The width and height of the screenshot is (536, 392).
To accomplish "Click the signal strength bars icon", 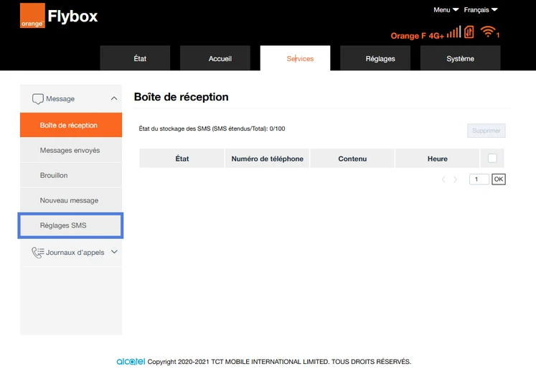I will 454,32.
